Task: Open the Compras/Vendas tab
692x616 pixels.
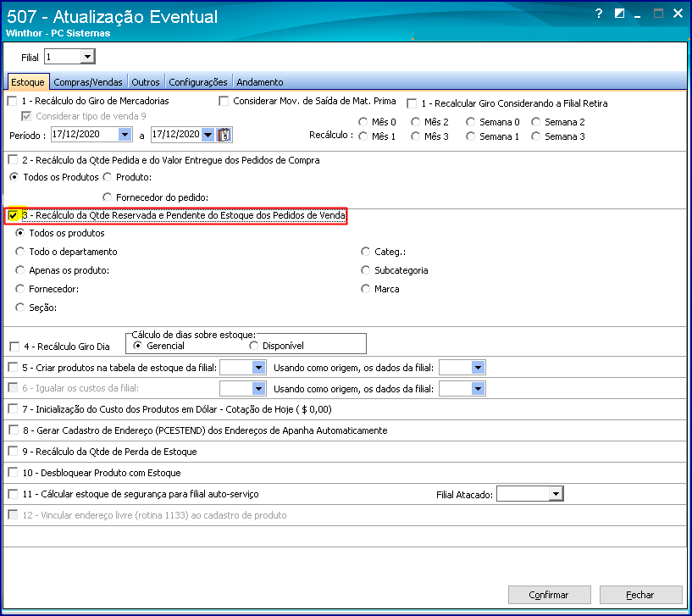Action: 88,82
